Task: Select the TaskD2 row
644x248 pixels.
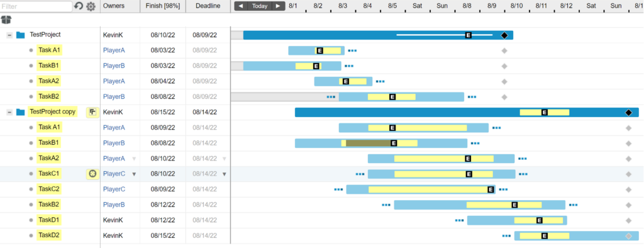Action: (x=49, y=235)
